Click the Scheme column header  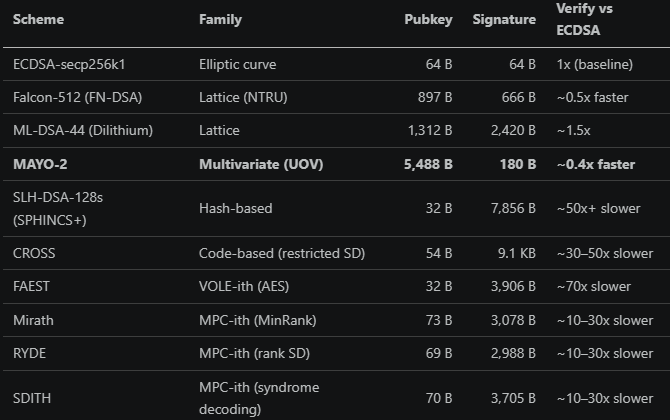pos(38,19)
